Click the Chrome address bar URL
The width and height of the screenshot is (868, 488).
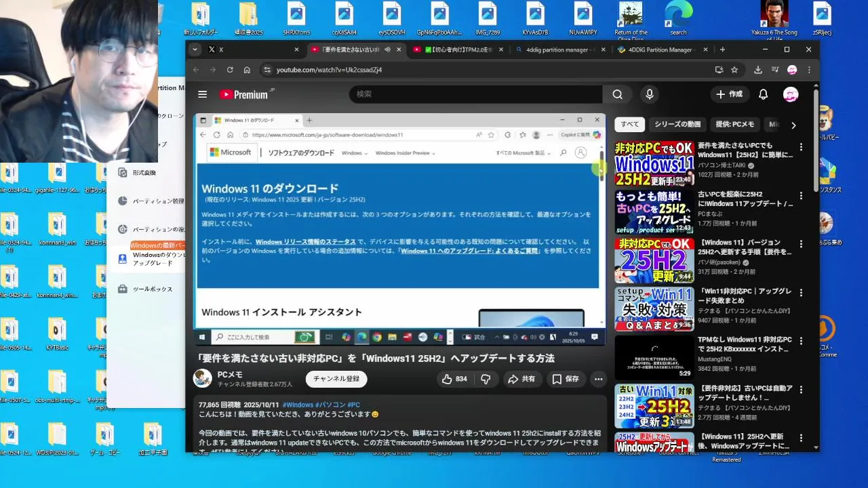coord(329,70)
